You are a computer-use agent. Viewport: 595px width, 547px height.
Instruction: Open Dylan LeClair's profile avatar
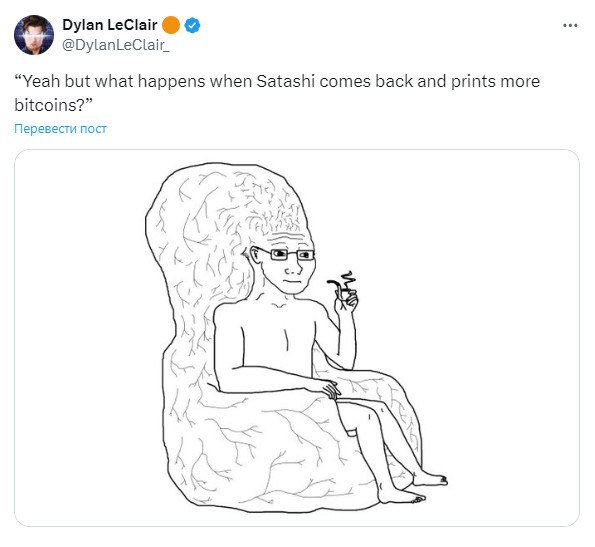click(x=34, y=35)
